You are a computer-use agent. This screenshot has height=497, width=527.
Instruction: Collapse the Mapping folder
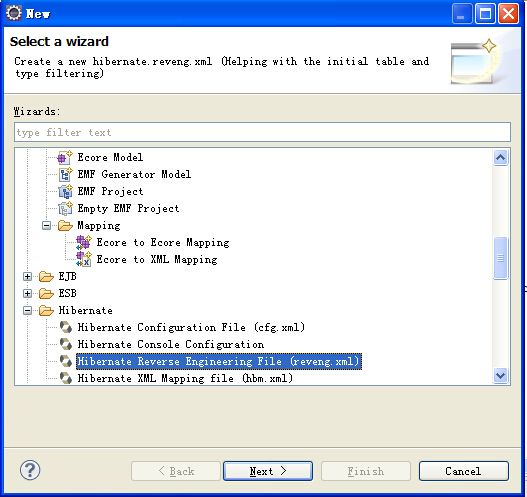(x=46, y=225)
